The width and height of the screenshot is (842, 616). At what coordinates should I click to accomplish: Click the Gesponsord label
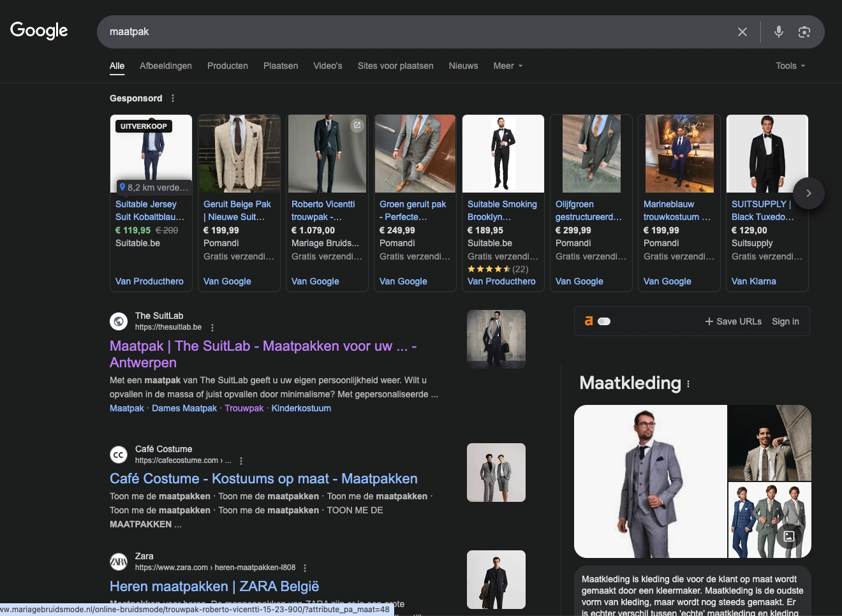[136, 98]
